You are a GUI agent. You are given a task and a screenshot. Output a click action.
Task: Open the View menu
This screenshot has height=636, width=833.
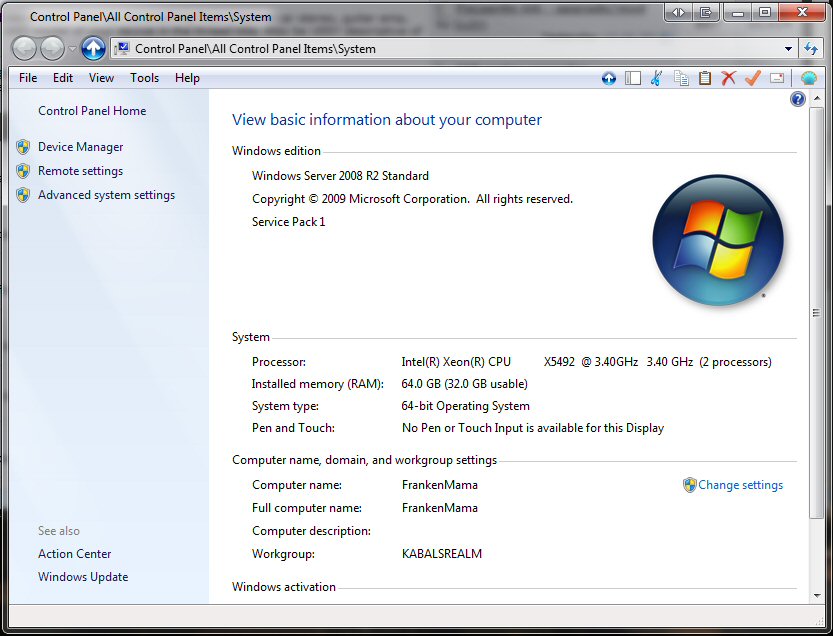click(101, 78)
